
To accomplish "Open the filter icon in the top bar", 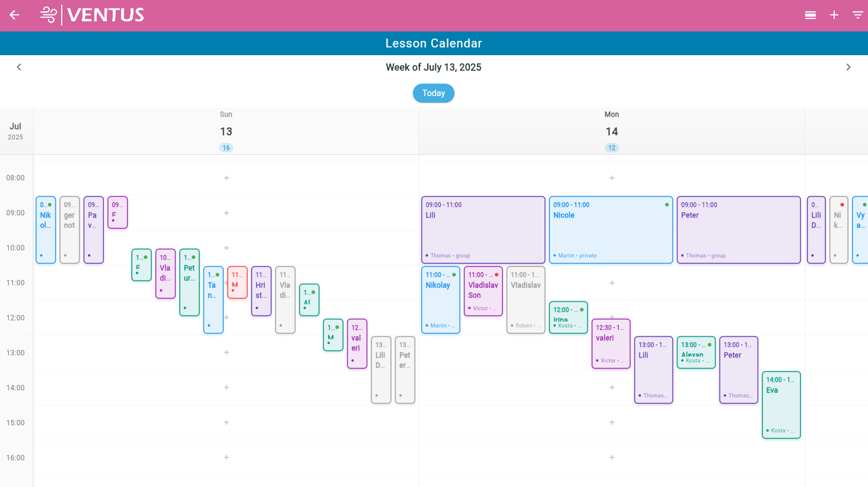I will click(858, 15).
